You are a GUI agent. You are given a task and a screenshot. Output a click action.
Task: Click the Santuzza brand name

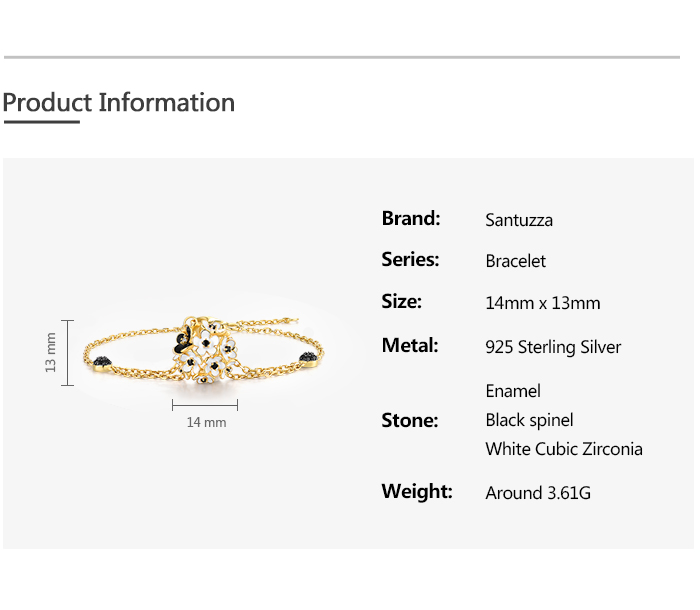click(518, 220)
